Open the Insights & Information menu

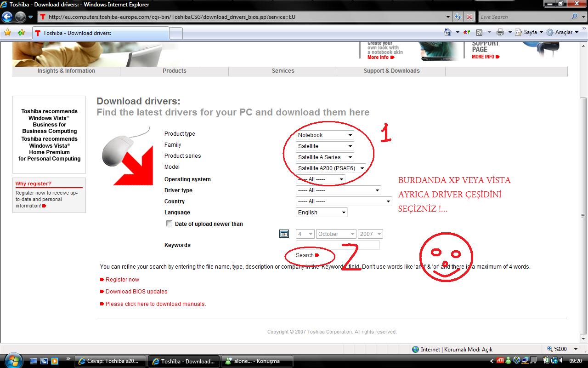tap(66, 71)
